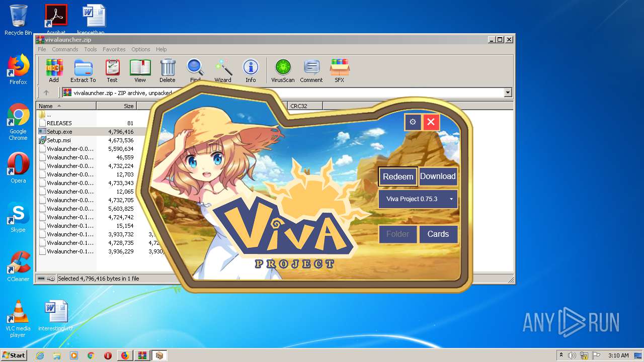This screenshot has width=644, height=362.
Task: Open Firefox desktop shortcut
Action: (x=18, y=69)
